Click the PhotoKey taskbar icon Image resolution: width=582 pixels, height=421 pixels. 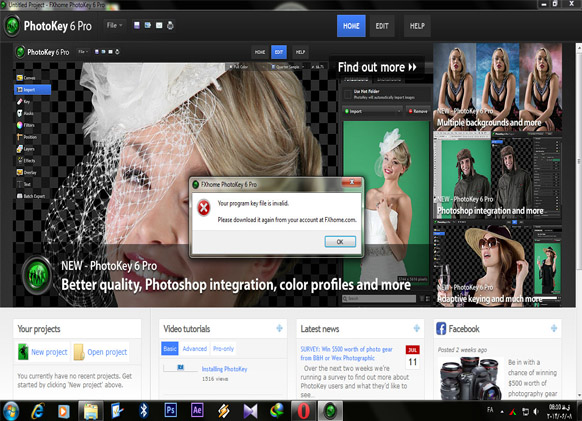(x=330, y=411)
